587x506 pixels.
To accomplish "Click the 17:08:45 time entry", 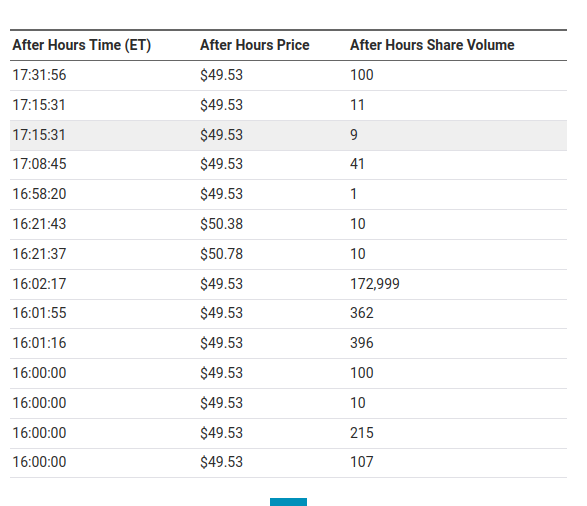I will pos(39,164).
